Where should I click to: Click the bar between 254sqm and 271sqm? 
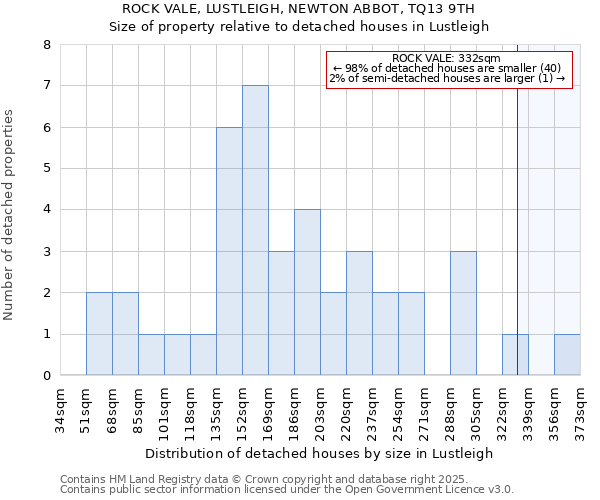[411, 334]
